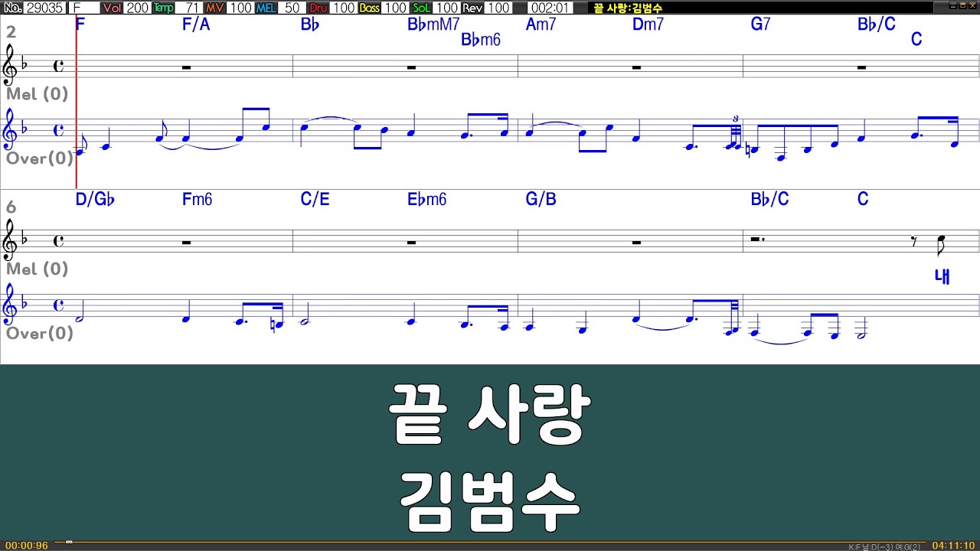Click the F/A chord symbol

(196, 24)
